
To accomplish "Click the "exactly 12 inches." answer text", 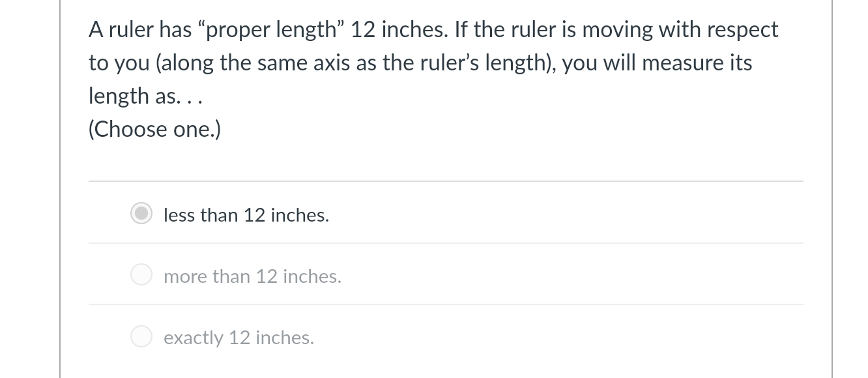I will tap(239, 337).
